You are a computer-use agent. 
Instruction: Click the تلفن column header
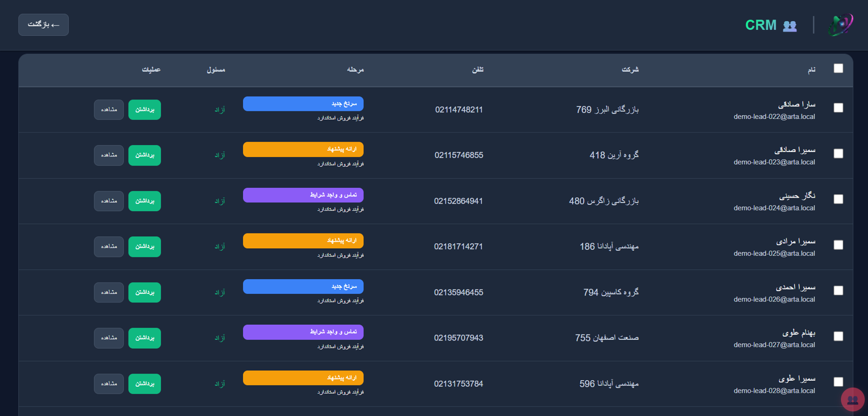tap(477, 70)
